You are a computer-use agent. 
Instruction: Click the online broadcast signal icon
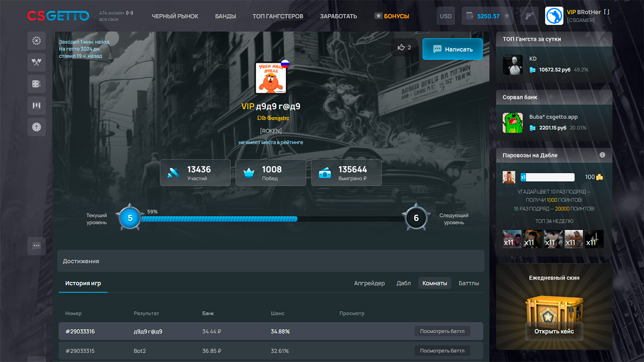coord(130,13)
